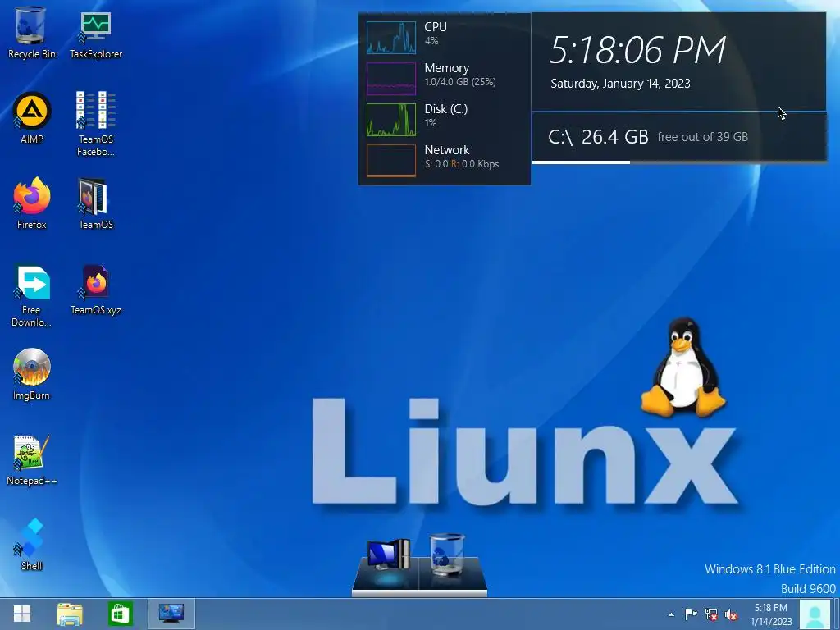Open Action Center flag icon
Viewport: 840px width, 630px height.
691,614
